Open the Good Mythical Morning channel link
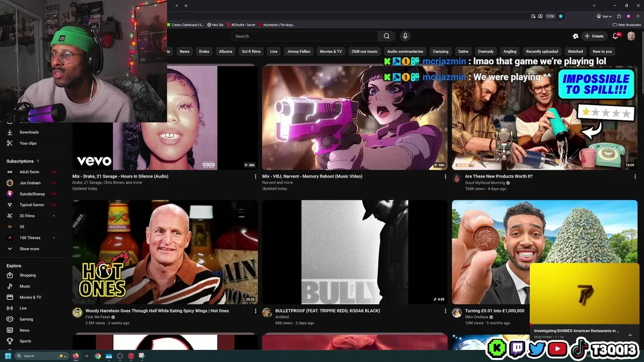This screenshot has height=362, width=644. click(485, 183)
